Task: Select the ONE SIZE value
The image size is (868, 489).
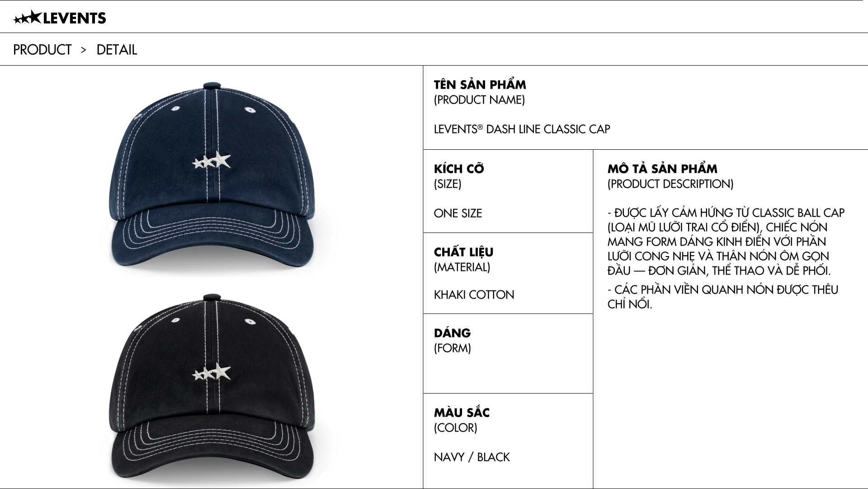Action: click(458, 213)
